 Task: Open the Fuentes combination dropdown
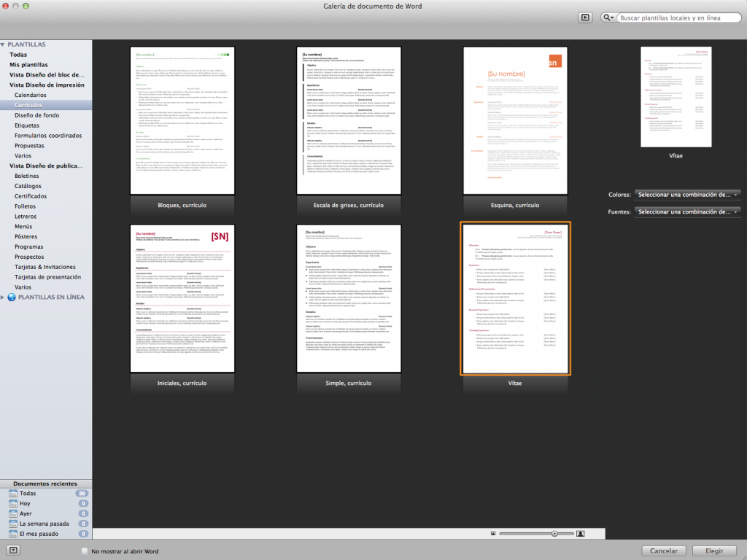click(686, 211)
